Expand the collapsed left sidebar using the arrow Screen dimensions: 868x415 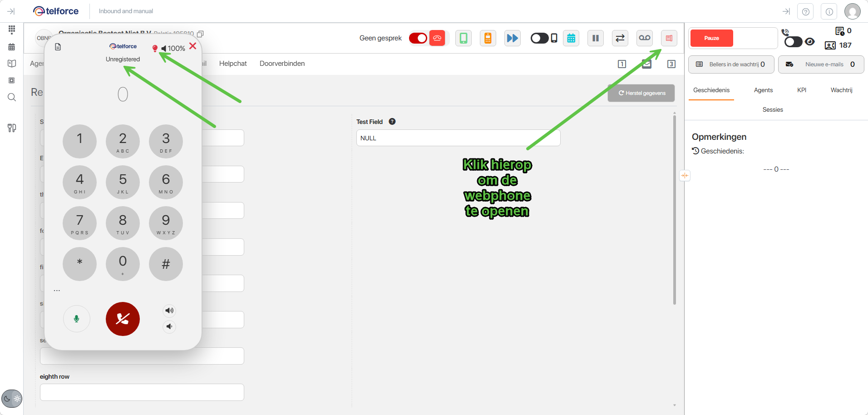(x=11, y=11)
